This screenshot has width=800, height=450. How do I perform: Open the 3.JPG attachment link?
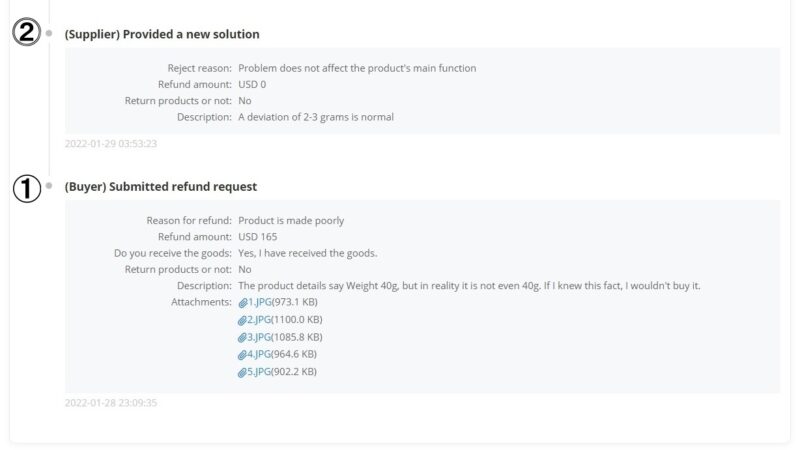coord(259,337)
